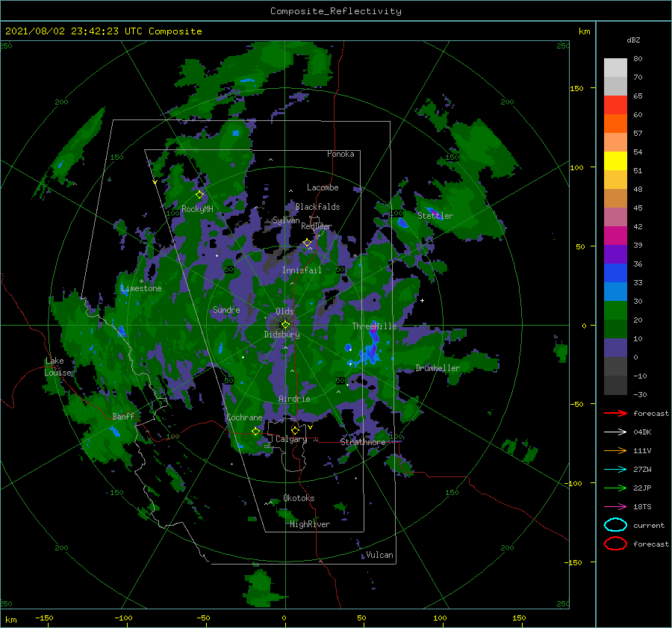Select the Okotoks label on map
The height and width of the screenshot is (628, 672).
point(299,497)
